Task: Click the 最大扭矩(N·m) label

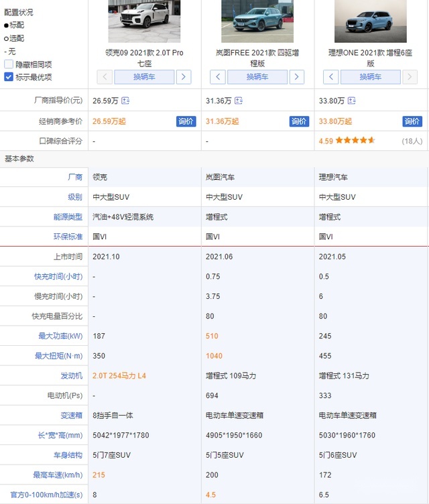Action: point(58,356)
